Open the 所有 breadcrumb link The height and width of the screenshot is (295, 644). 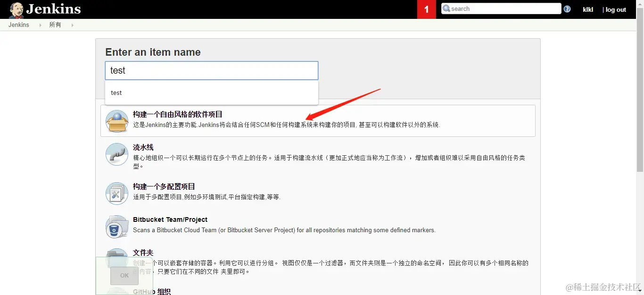point(55,25)
